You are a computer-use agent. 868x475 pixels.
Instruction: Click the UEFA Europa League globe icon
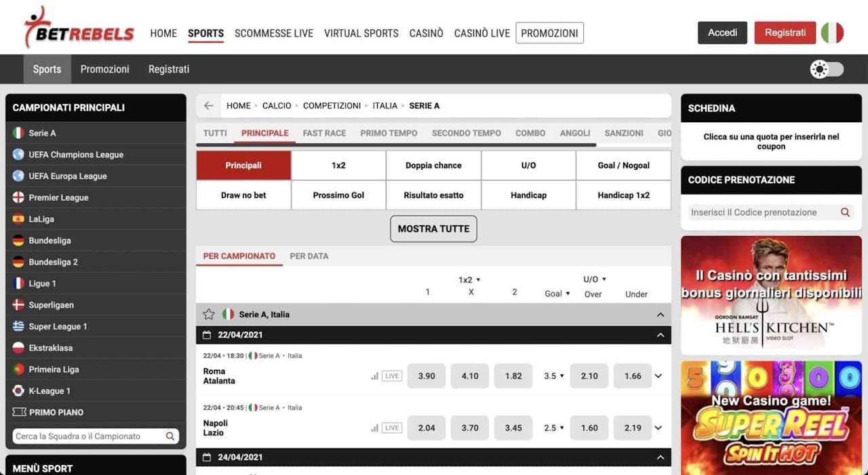[18, 176]
